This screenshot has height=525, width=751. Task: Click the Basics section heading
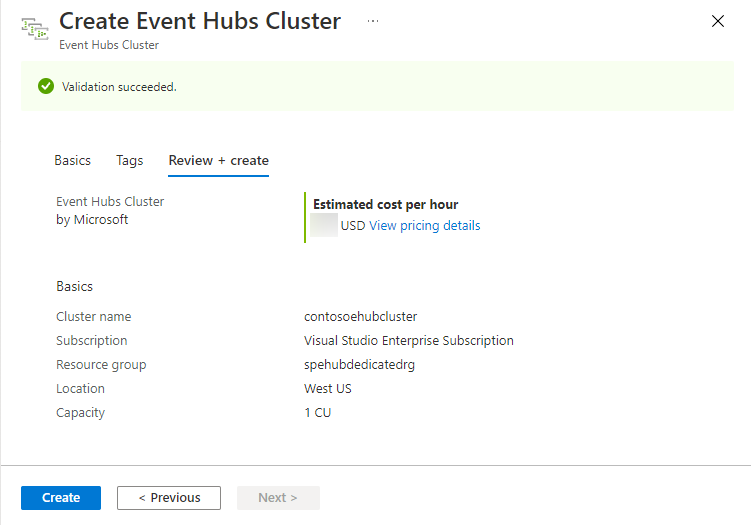[74, 286]
